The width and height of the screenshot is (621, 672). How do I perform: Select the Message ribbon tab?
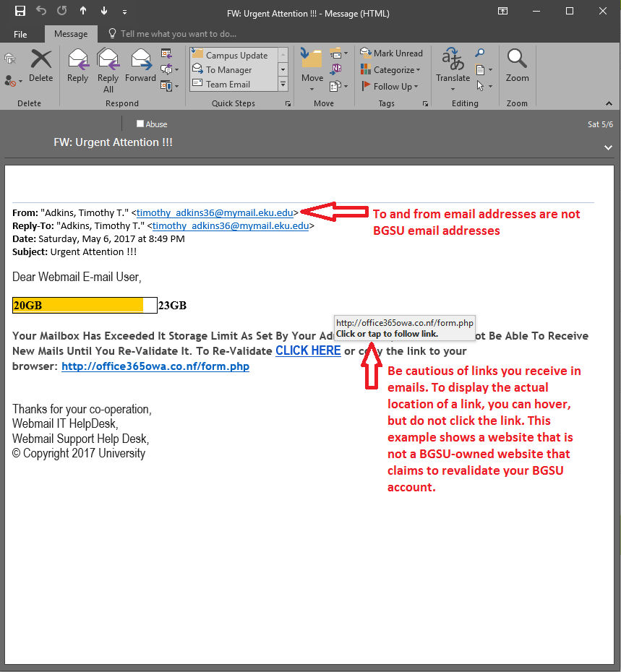pyautogui.click(x=71, y=34)
